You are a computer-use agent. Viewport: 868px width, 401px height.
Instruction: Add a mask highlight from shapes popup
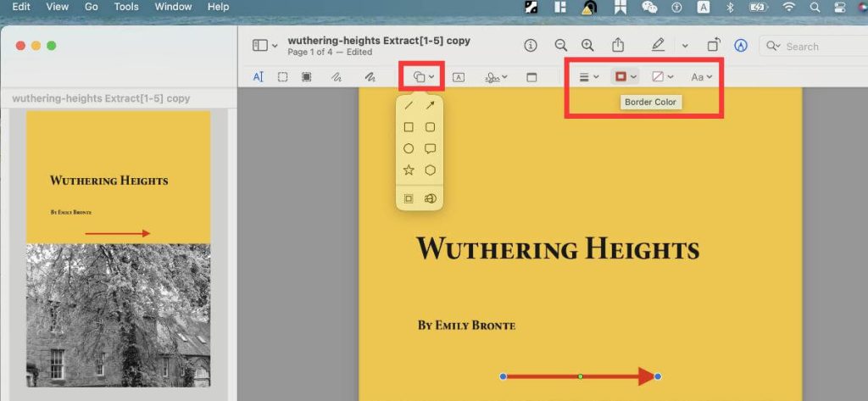click(x=409, y=199)
